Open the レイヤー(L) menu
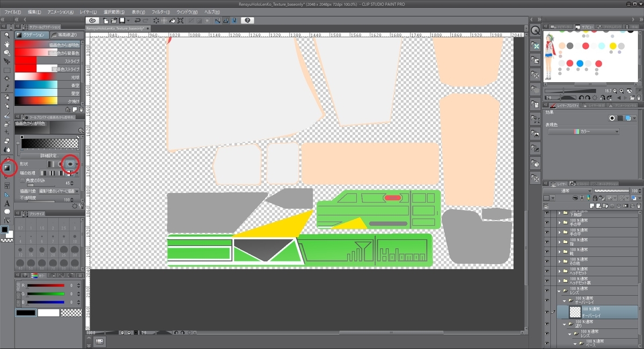The width and height of the screenshot is (644, 349). pos(88,12)
